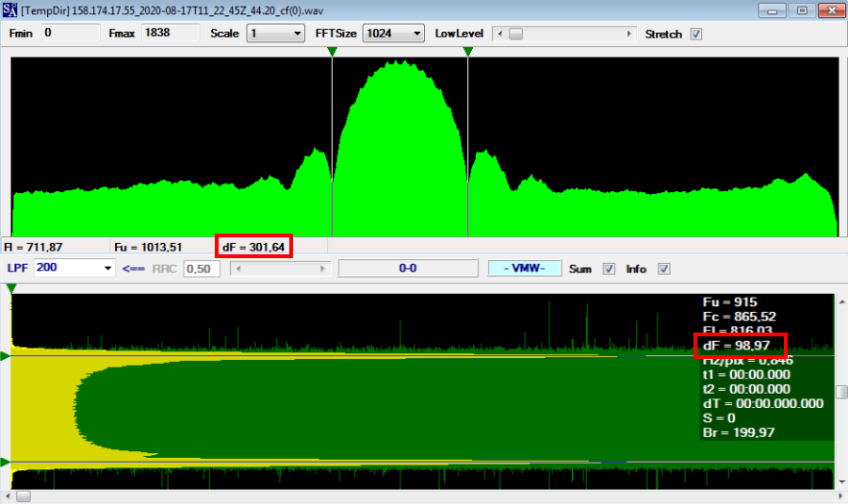Click the horizontal scrollbar thumb
This screenshot has width=848, height=504.
pos(24,496)
